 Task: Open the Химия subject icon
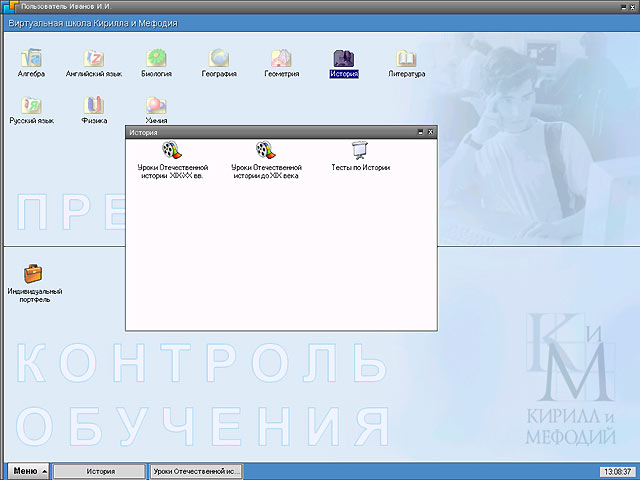pos(155,105)
